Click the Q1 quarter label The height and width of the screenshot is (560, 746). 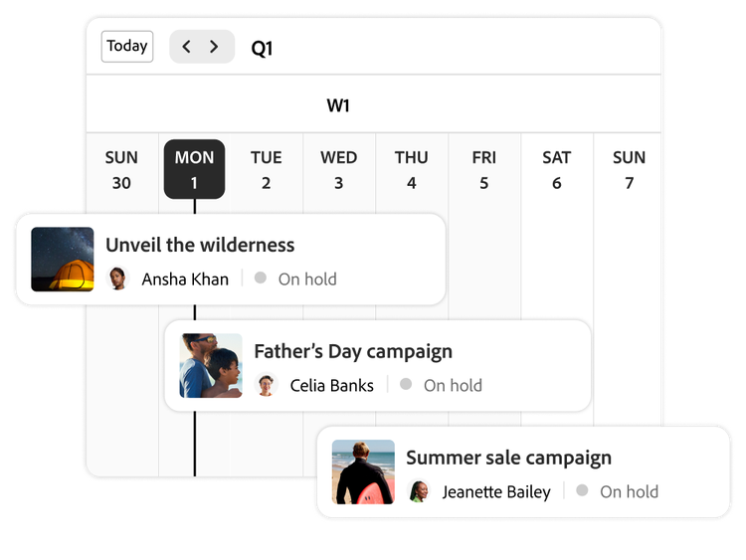(x=262, y=48)
